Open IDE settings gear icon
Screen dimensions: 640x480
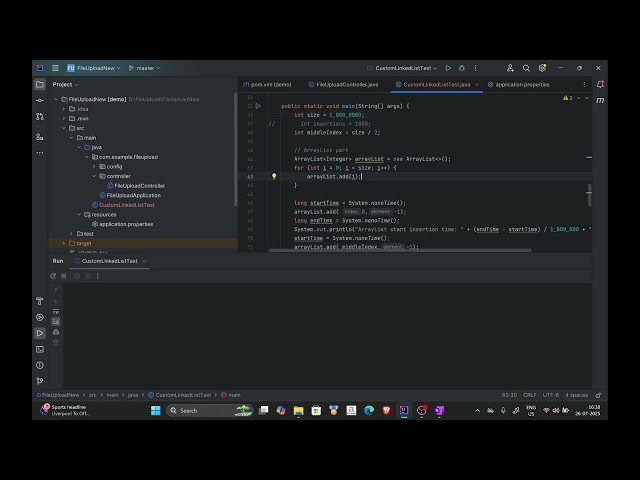pyautogui.click(x=542, y=68)
